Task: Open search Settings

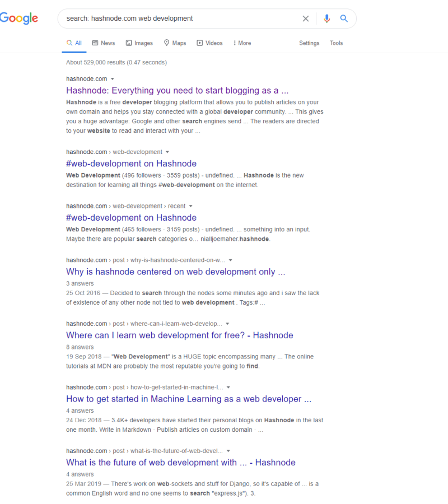Action: [309, 43]
